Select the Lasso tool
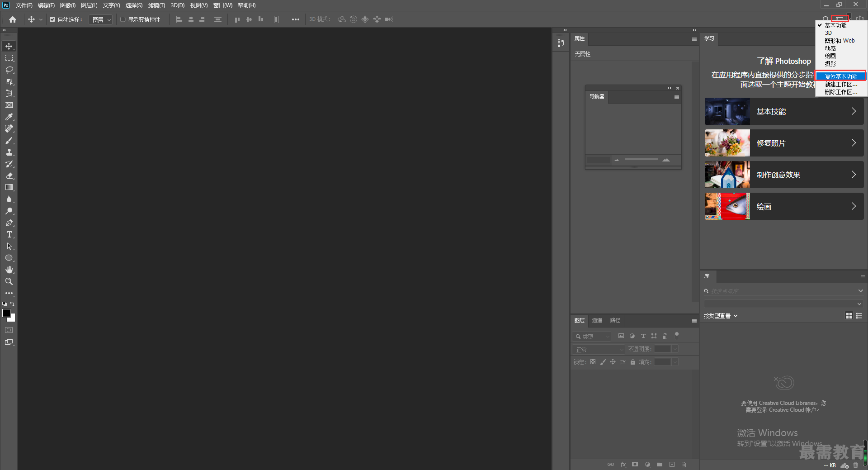 (x=9, y=70)
